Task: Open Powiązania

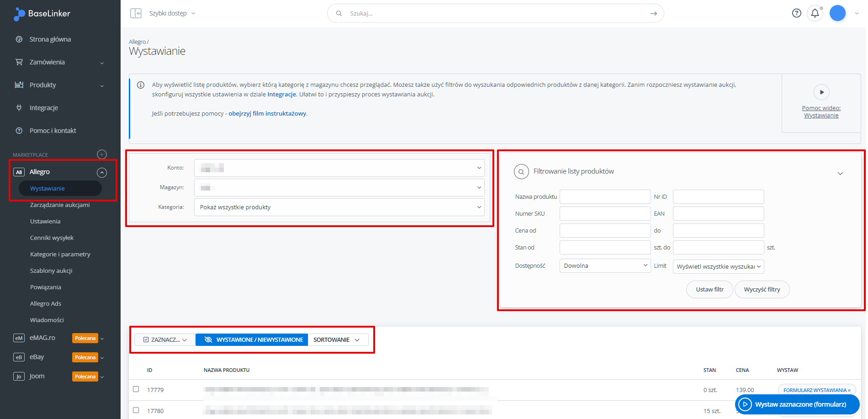Action: [46, 287]
